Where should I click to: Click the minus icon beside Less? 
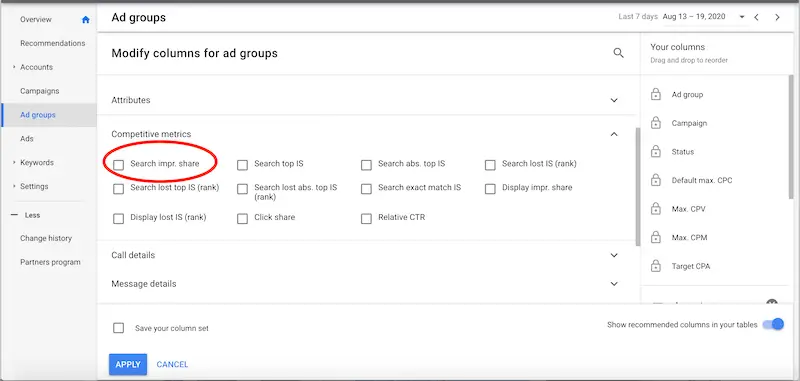[x=14, y=215]
